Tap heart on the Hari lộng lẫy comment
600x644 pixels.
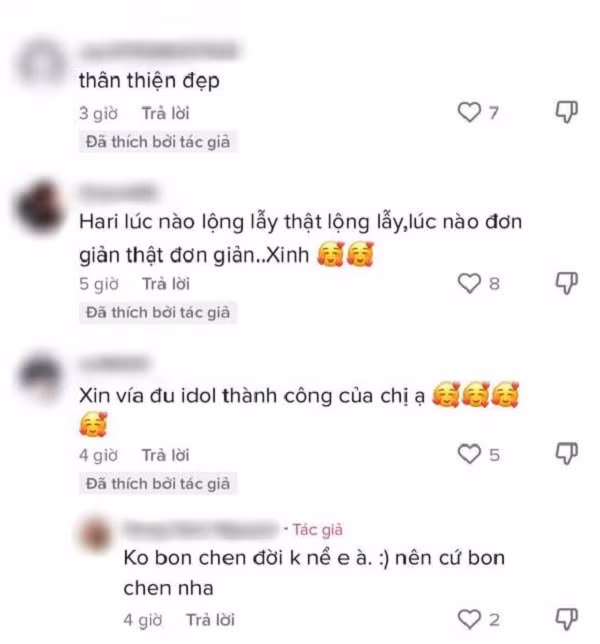coord(469,283)
